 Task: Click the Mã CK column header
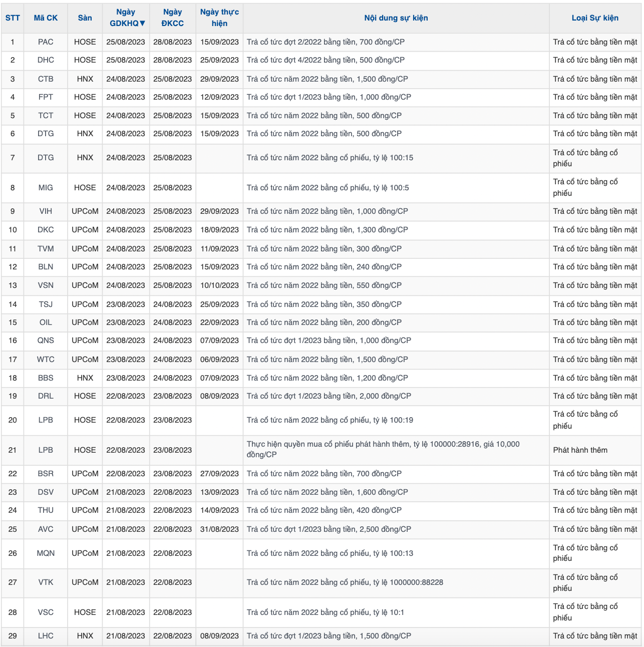tap(46, 18)
